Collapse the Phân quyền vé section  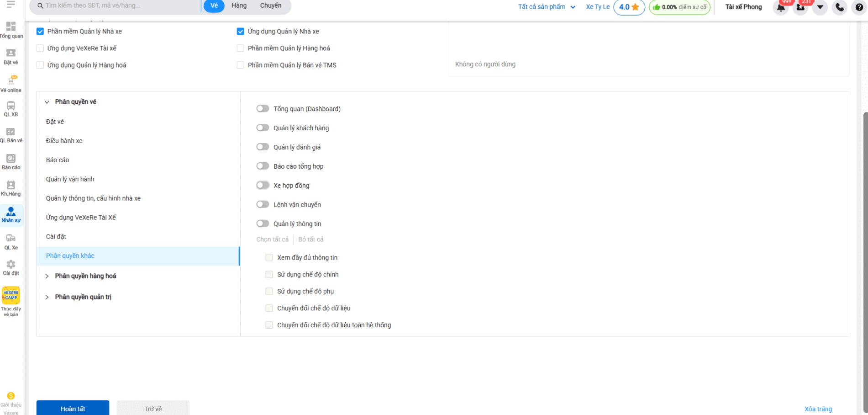[x=47, y=102]
